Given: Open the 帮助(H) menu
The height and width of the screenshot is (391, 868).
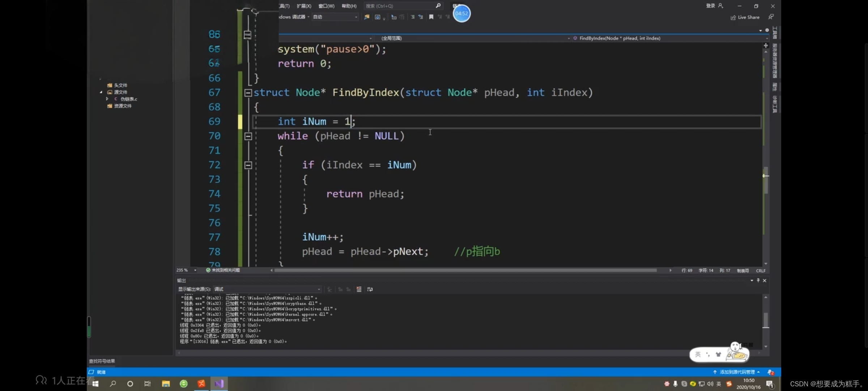Looking at the screenshot, I should 349,6.
